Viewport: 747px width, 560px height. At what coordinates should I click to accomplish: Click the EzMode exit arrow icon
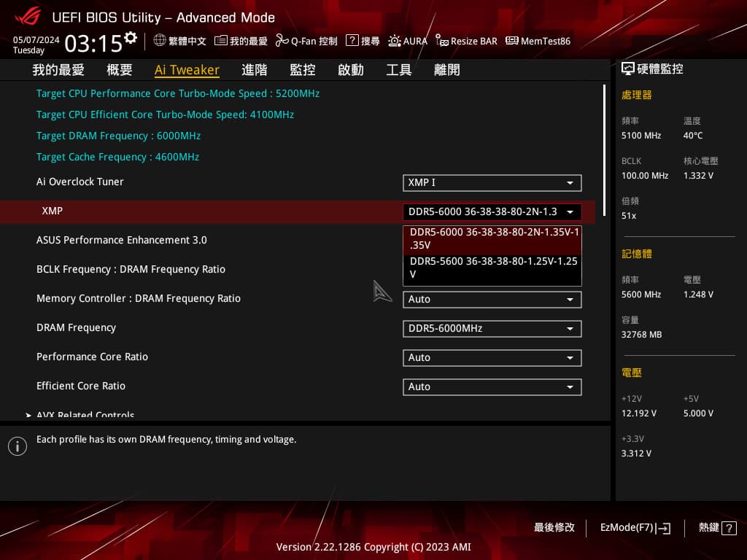(663, 528)
